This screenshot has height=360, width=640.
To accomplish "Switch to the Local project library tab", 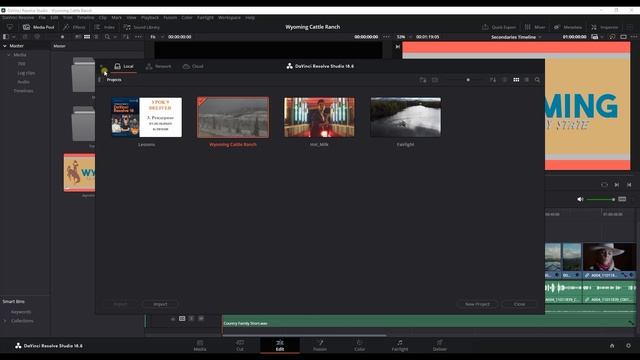I will (124, 66).
